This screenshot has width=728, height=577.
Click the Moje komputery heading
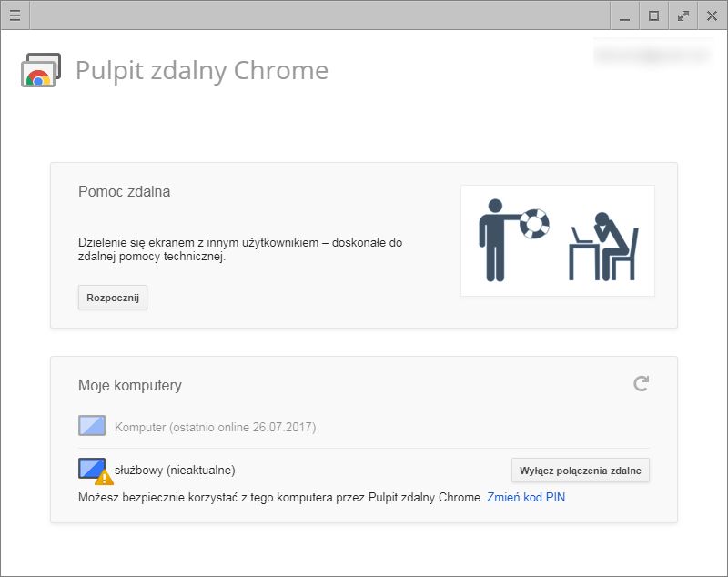coord(130,385)
